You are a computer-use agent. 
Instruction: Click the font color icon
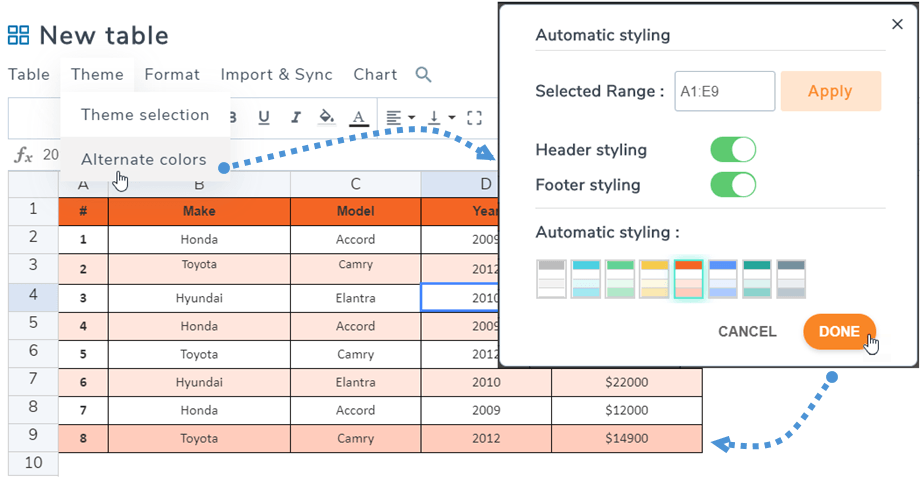click(x=358, y=118)
